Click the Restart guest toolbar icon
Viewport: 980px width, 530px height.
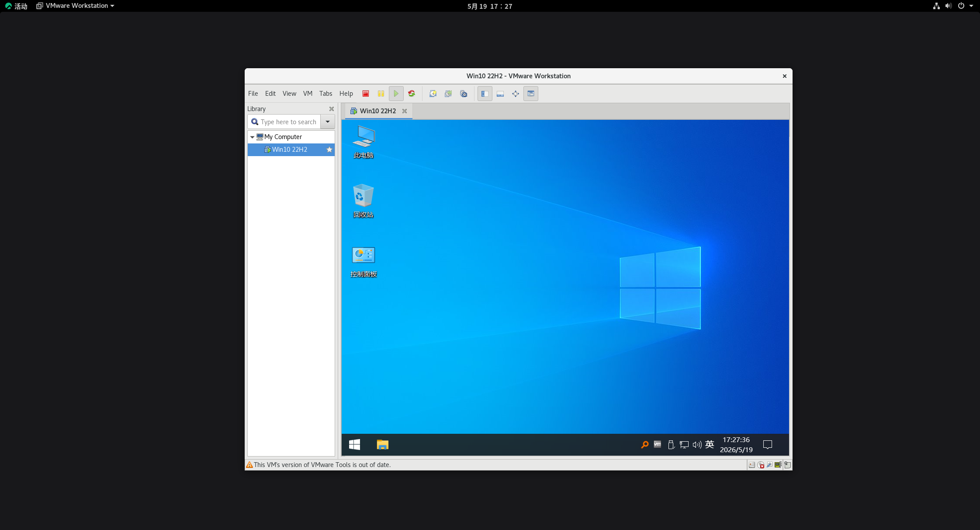coord(412,94)
